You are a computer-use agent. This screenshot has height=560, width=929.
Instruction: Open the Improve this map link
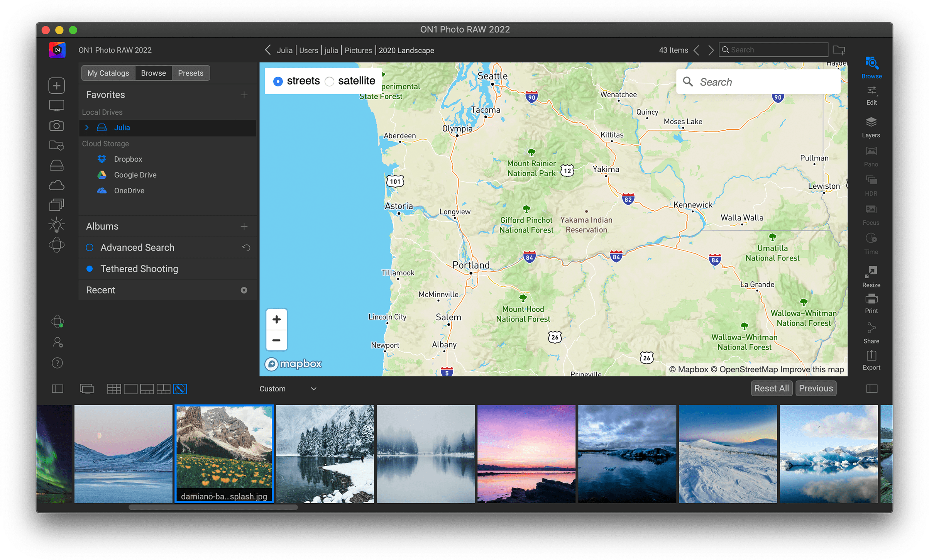pyautogui.click(x=812, y=369)
